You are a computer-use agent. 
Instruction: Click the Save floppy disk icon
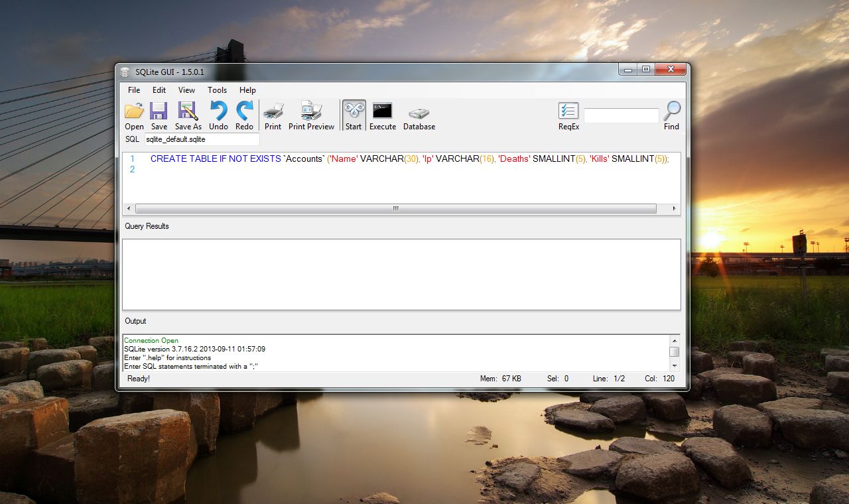159,111
